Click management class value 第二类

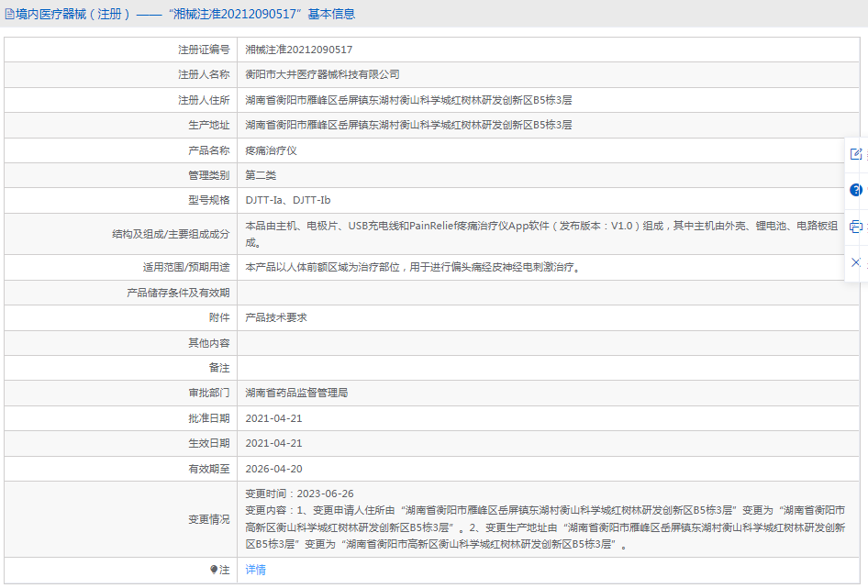261,175
